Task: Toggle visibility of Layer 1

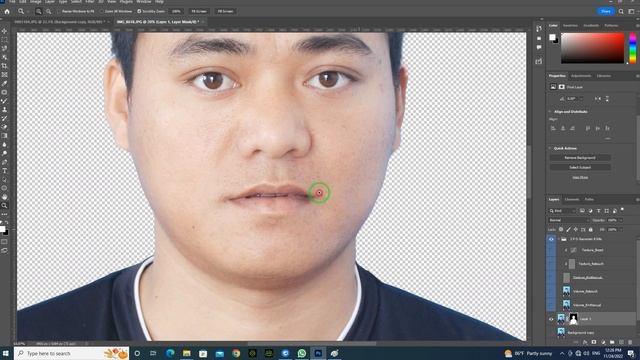Action: pos(551,319)
